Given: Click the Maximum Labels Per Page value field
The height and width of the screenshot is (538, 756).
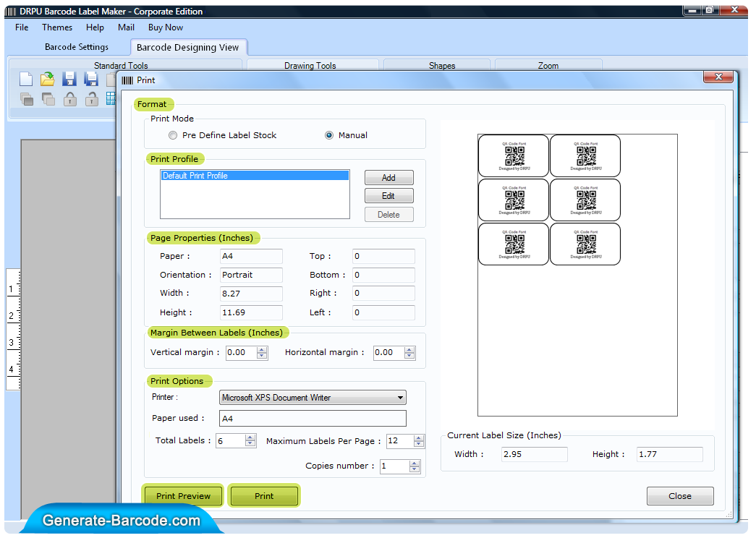Looking at the screenshot, I should coord(400,441).
